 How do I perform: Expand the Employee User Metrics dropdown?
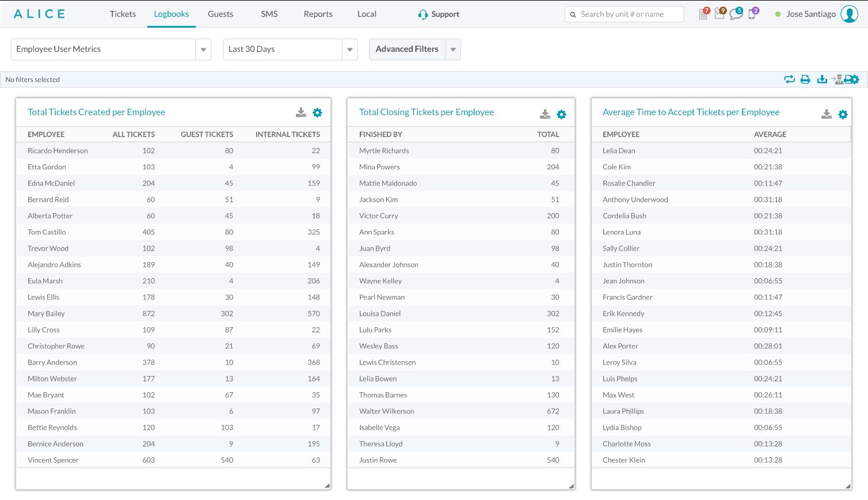tap(203, 50)
